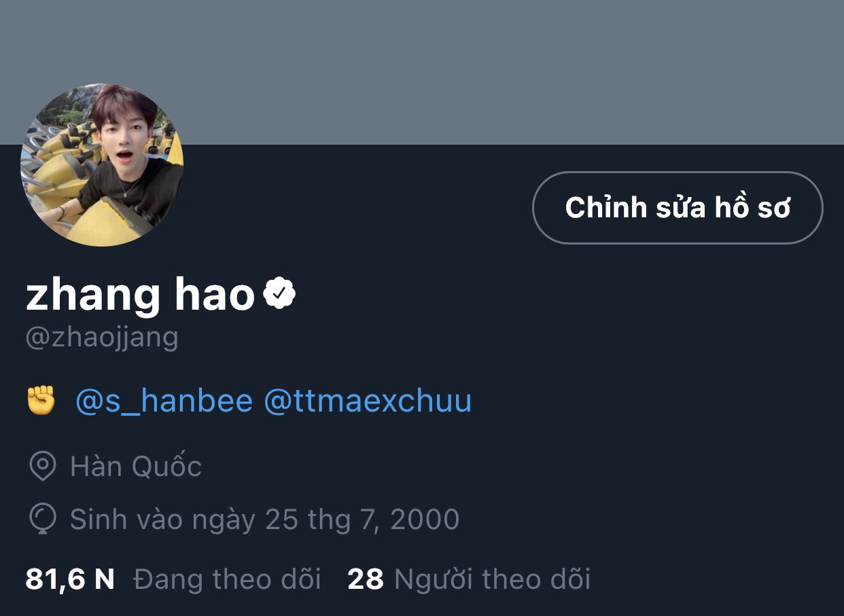844x616 pixels.
Task: Open the @ttmaexchuu mention link
Action: pos(367,401)
